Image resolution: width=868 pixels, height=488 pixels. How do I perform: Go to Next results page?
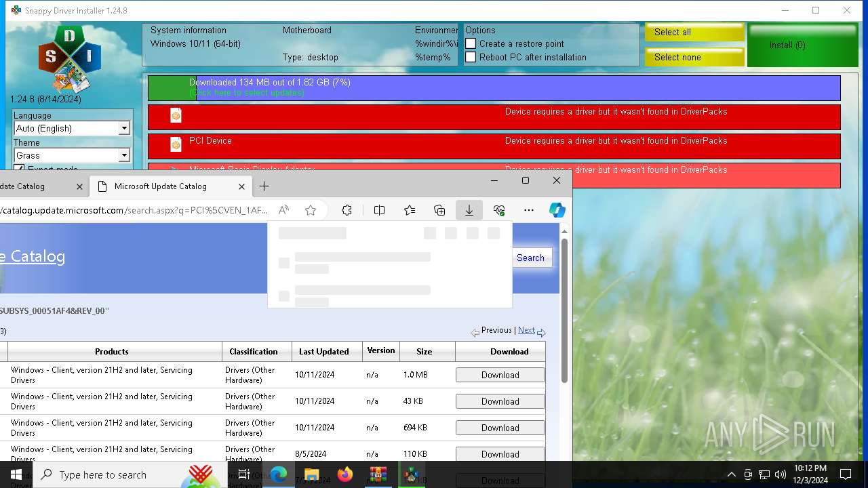526,330
